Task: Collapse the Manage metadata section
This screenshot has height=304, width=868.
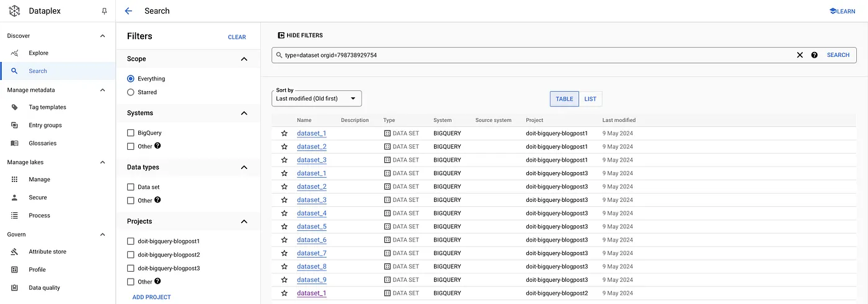Action: 103,90
